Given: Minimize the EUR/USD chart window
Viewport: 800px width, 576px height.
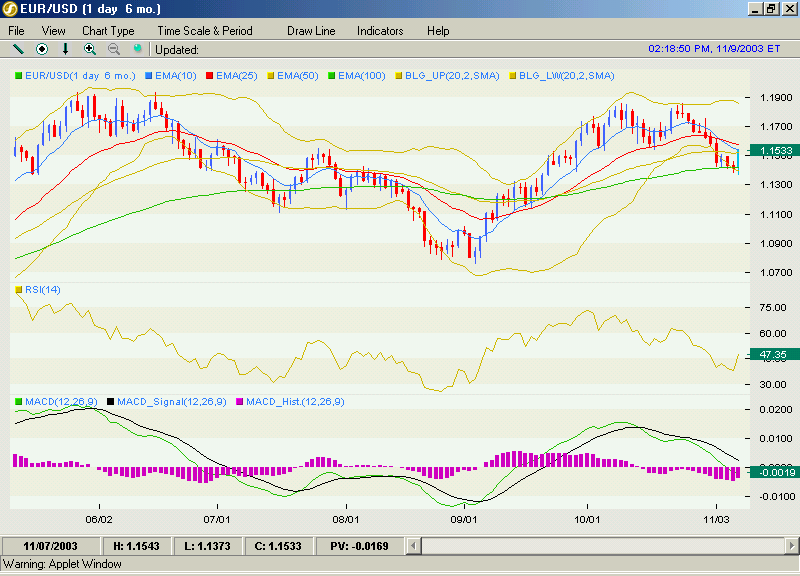Looking at the screenshot, I should [756, 9].
